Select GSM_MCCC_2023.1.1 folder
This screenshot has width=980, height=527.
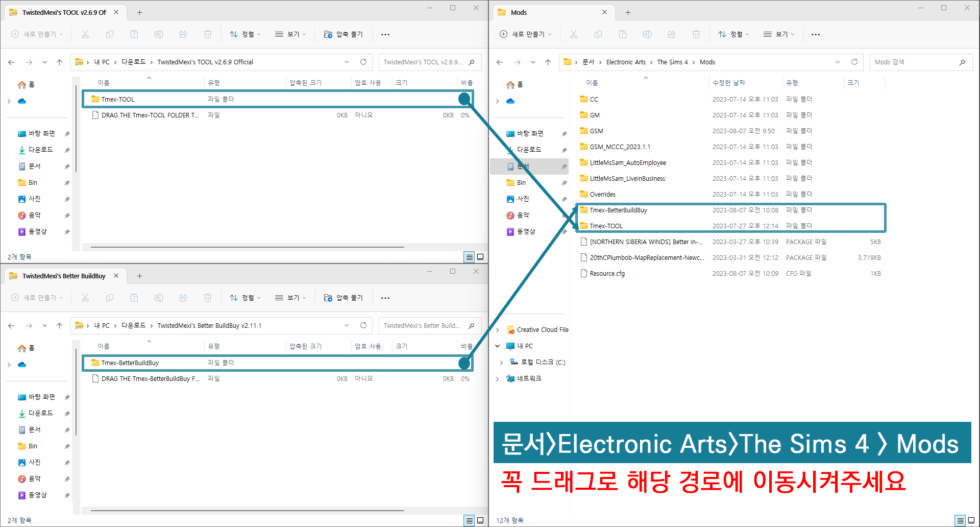point(731,147)
